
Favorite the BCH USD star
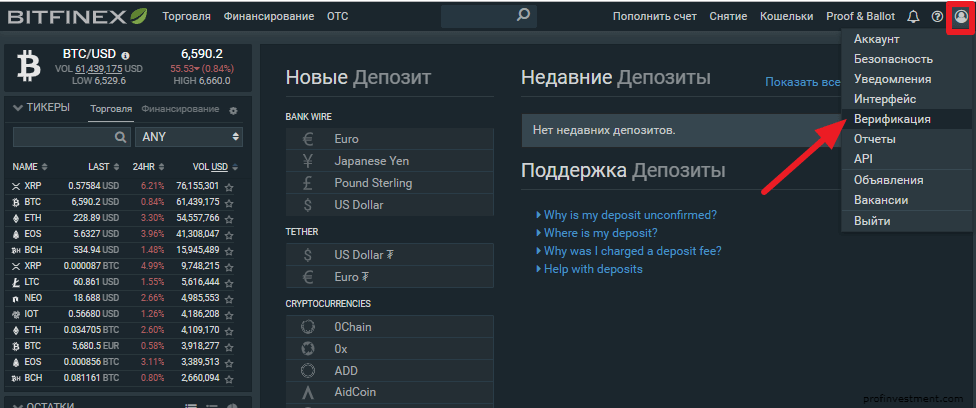point(229,250)
